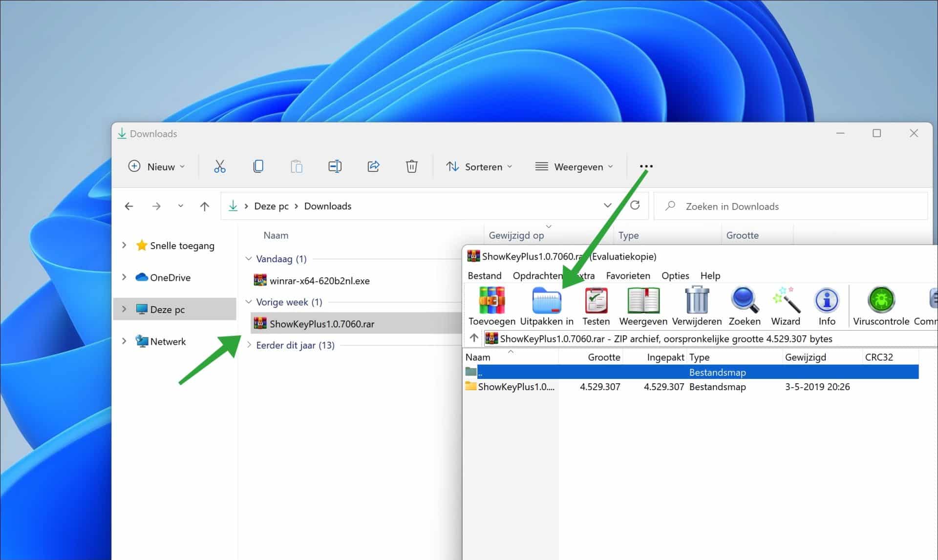The image size is (938, 560).
Task: Click the delete trash icon in Explorer toolbar
Action: click(411, 166)
